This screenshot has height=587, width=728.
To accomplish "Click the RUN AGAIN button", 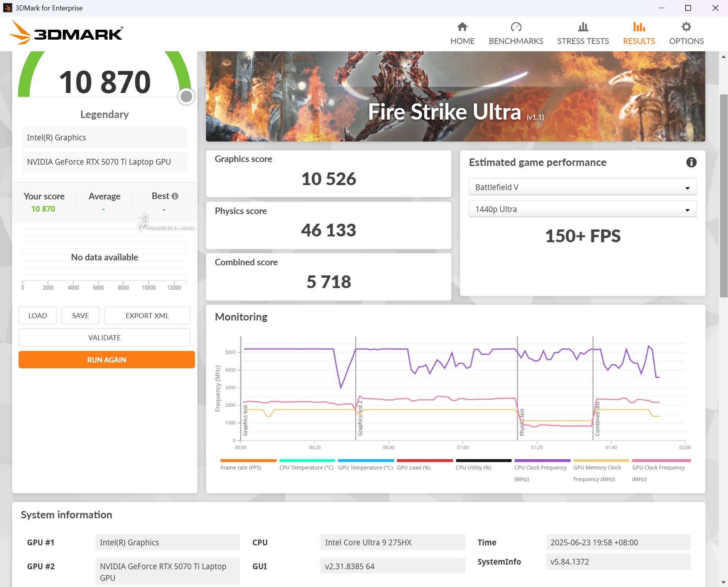I will tap(106, 360).
